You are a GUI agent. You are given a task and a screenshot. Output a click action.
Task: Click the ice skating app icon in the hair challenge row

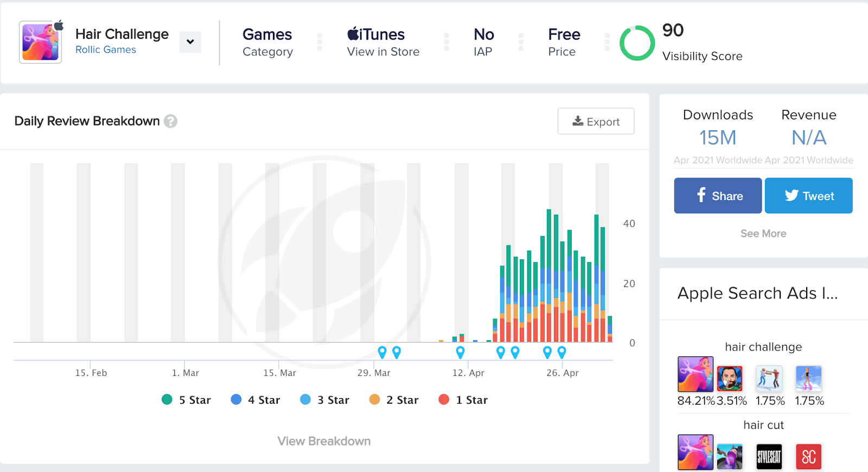pos(808,379)
